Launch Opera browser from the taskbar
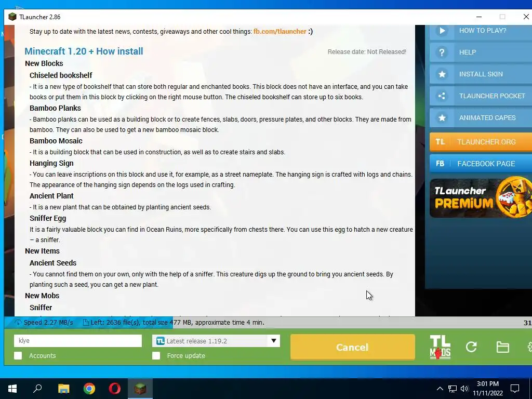This screenshot has width=532, height=399. (x=115, y=389)
